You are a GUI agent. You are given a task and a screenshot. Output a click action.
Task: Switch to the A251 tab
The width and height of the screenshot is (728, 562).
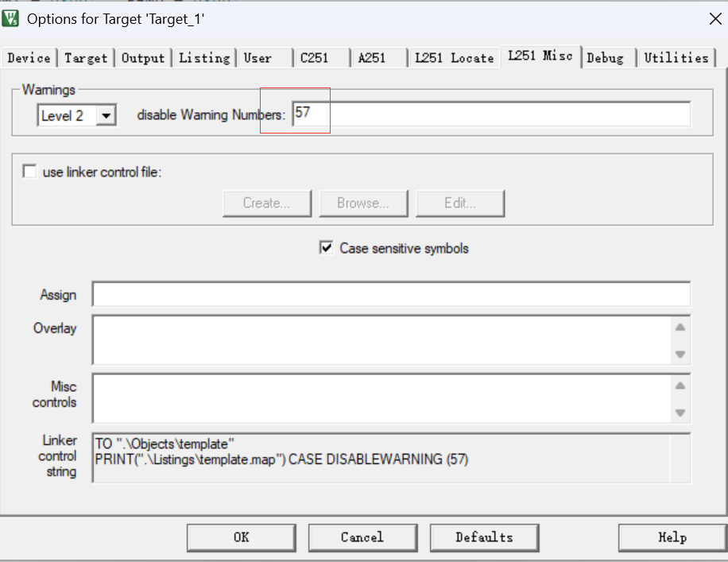[x=379, y=58]
